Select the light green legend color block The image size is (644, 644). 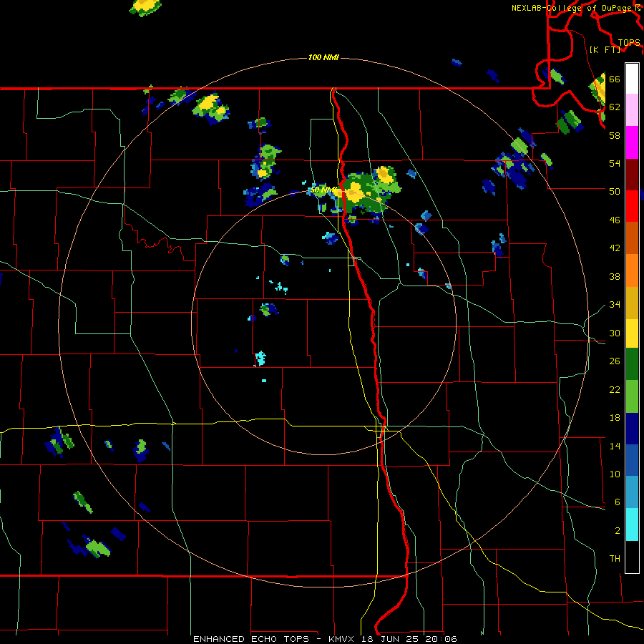pyautogui.click(x=632, y=396)
